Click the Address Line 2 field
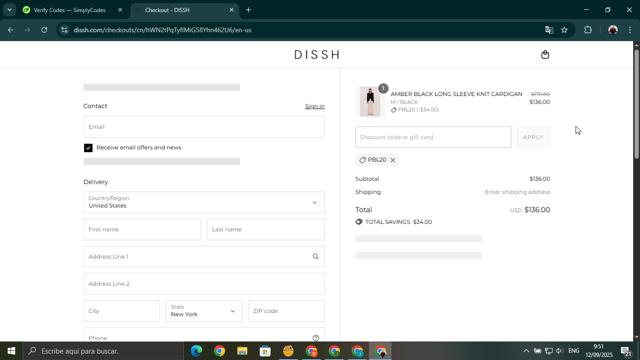Screen dimensions: 640x360 pos(204,284)
